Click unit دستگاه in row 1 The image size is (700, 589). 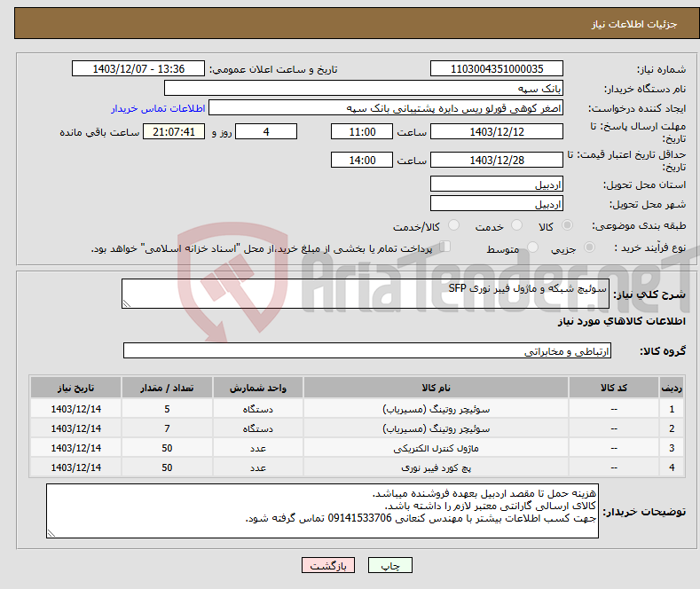(x=257, y=409)
